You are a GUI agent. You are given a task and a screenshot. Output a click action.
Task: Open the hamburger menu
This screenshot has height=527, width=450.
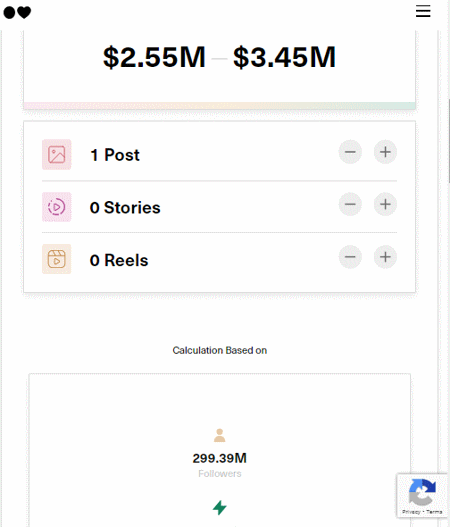click(x=423, y=11)
